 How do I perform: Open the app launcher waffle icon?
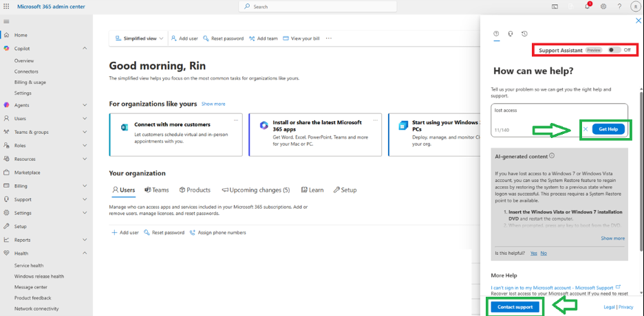pyautogui.click(x=7, y=7)
